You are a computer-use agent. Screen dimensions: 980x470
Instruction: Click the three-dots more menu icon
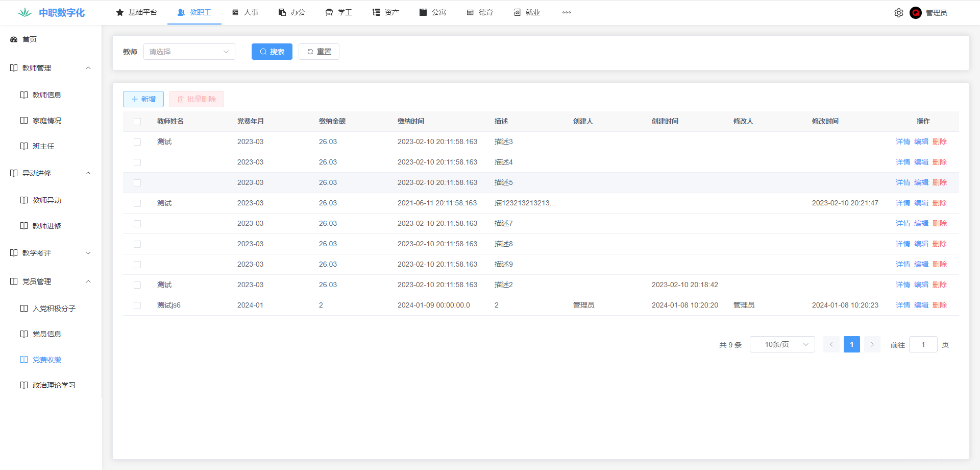pyautogui.click(x=566, y=13)
